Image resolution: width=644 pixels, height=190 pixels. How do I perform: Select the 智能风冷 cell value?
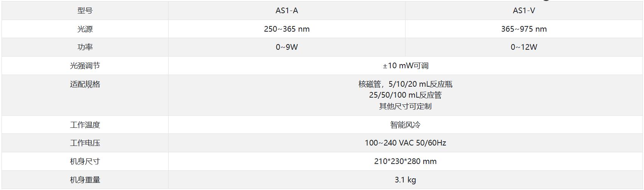pyautogui.click(x=405, y=125)
